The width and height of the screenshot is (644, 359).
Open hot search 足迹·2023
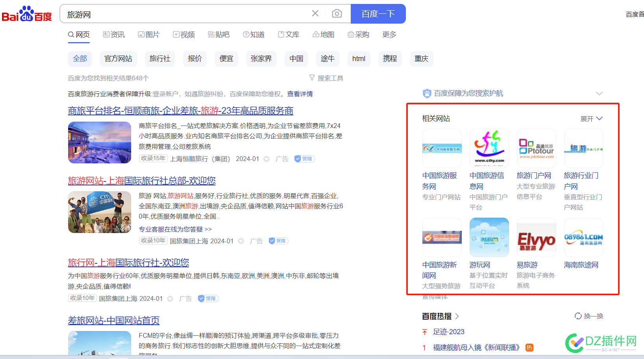click(x=449, y=332)
